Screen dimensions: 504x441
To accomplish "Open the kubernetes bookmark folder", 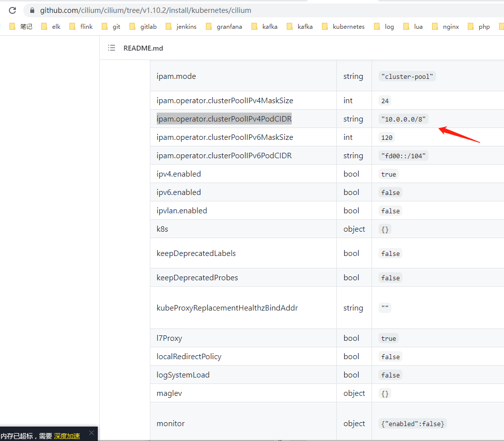I will pyautogui.click(x=343, y=26).
